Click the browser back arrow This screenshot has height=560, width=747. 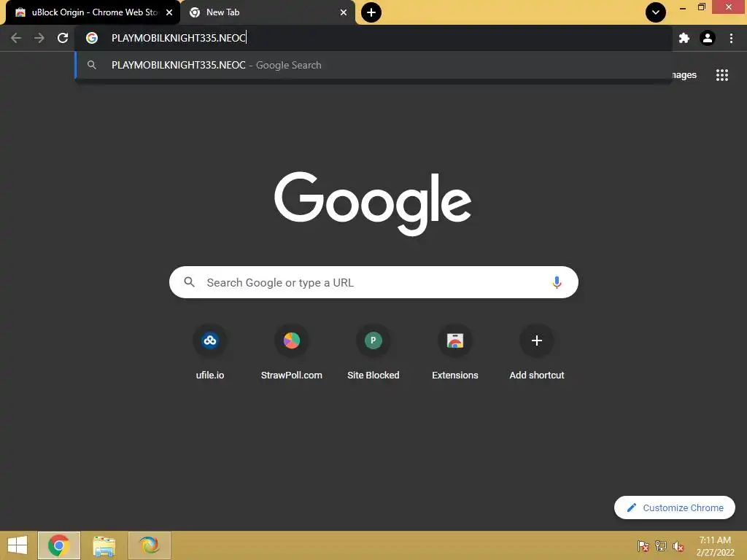pos(16,38)
